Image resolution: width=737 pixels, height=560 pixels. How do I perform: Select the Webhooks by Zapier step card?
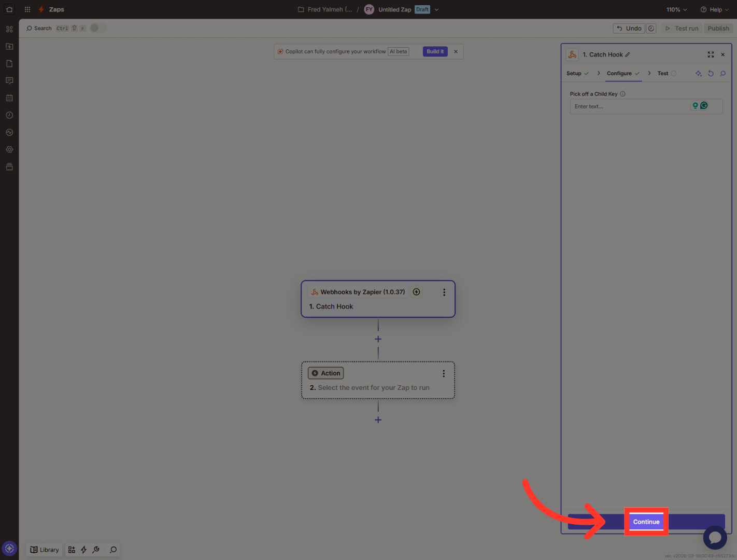(x=378, y=299)
